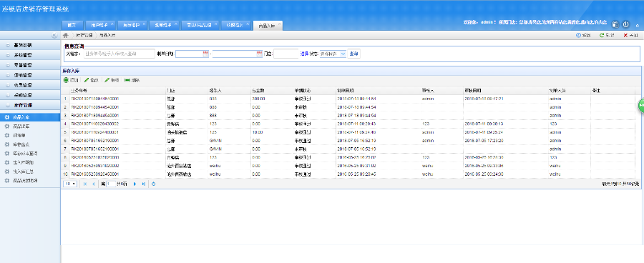644x263 pixels.
Task: Go to last page in pager
Action: click(x=143, y=184)
